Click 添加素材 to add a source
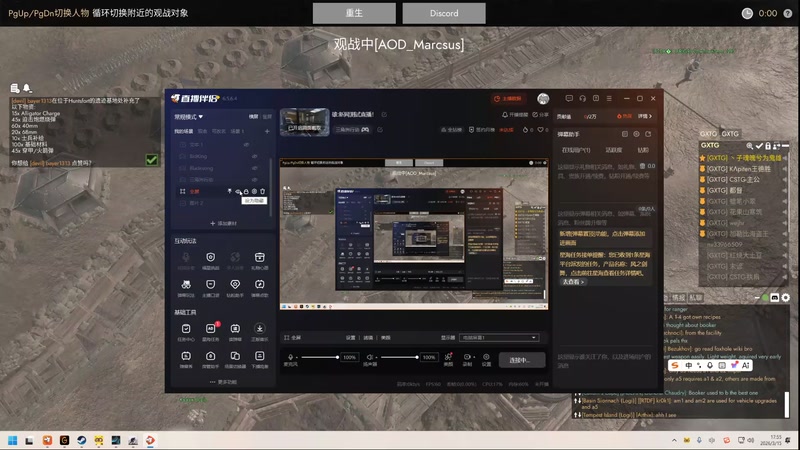 pos(223,223)
